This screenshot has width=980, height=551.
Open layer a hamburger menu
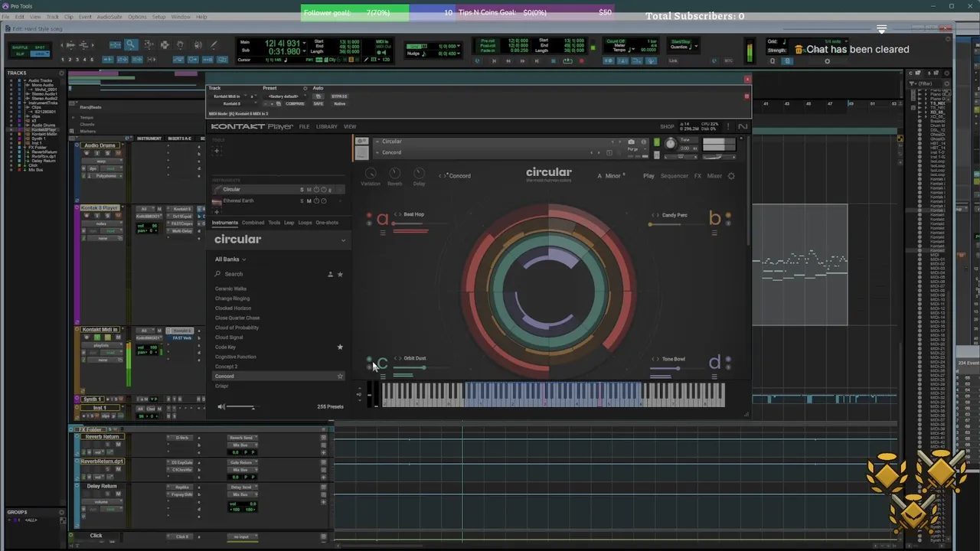click(x=383, y=233)
